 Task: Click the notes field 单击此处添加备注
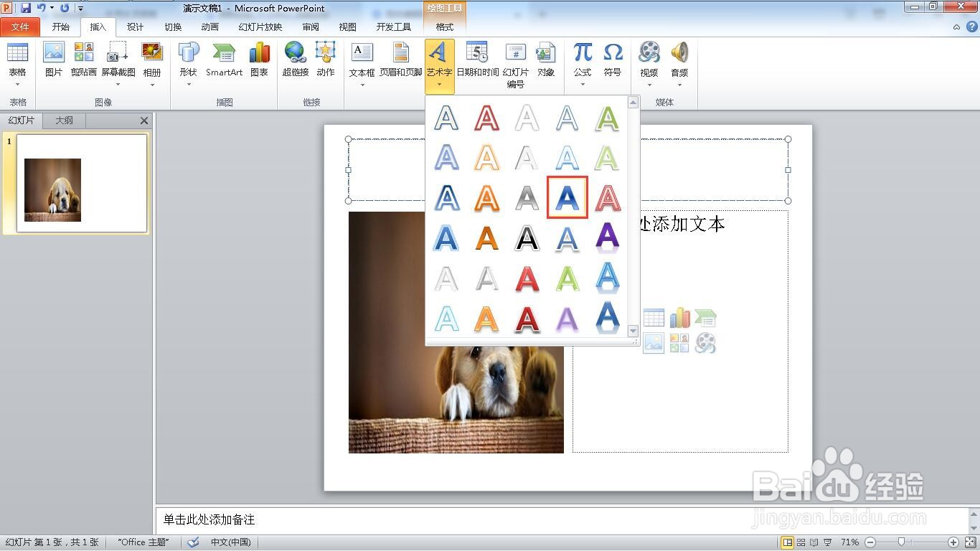(562, 519)
